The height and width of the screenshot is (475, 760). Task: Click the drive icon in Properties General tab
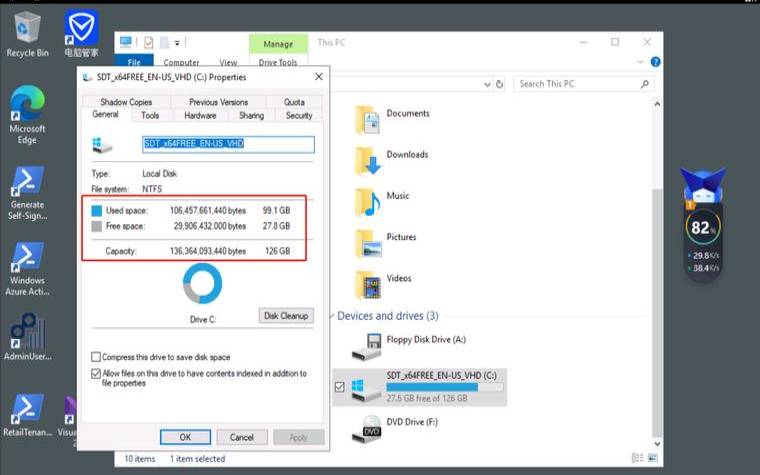pyautogui.click(x=102, y=145)
